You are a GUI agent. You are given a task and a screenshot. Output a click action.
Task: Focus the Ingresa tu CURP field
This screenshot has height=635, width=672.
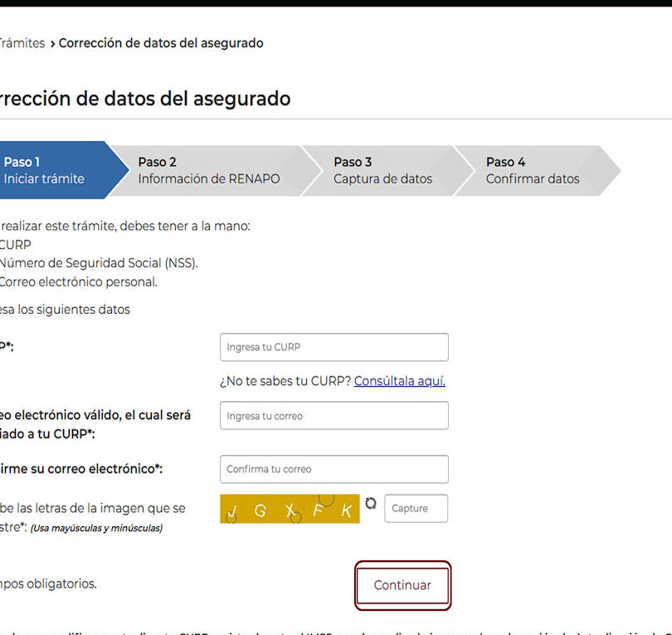click(334, 347)
